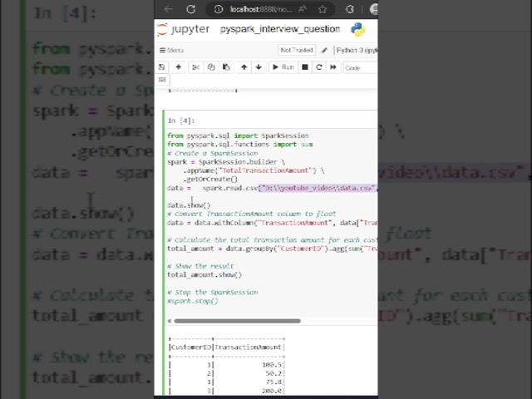The image size is (532, 399).
Task: Open the Code cell type dropdown
Action: pyautogui.click(x=360, y=68)
